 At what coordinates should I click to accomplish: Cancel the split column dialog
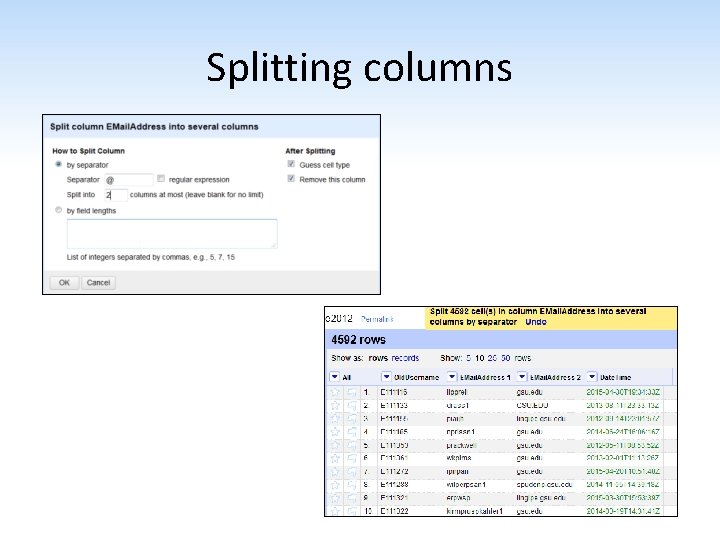coord(98,282)
